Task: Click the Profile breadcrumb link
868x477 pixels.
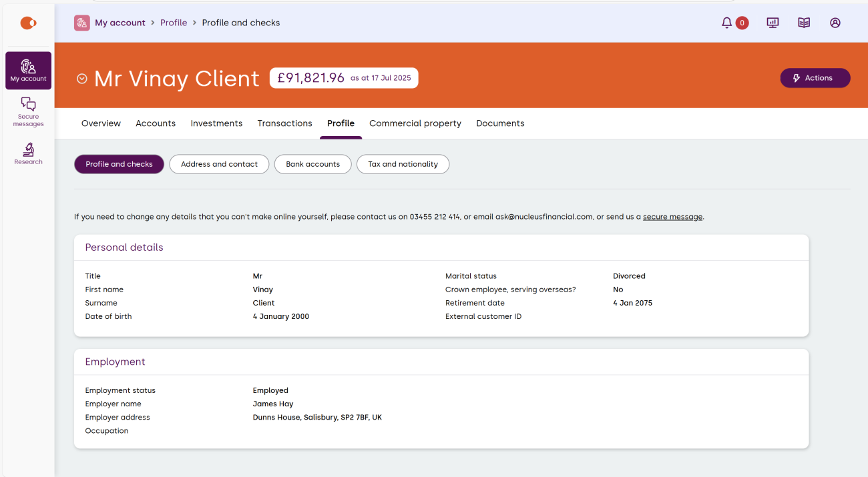Action: pyautogui.click(x=174, y=23)
